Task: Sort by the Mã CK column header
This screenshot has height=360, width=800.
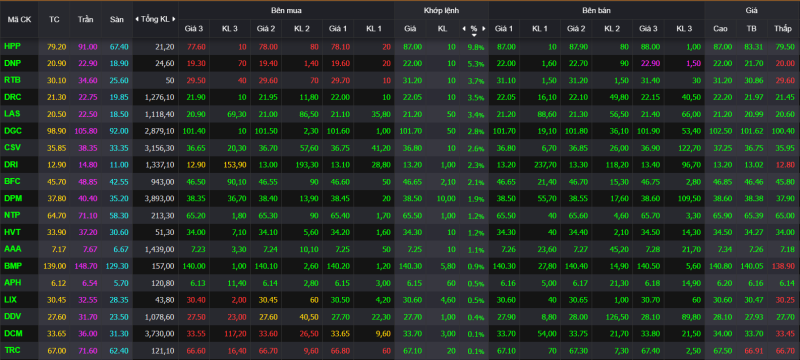Action: (19, 19)
